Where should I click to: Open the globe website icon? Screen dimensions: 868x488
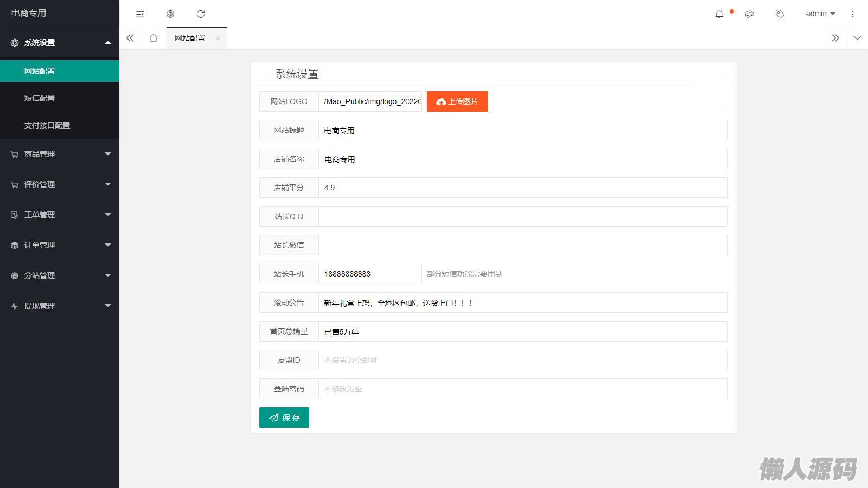(170, 14)
